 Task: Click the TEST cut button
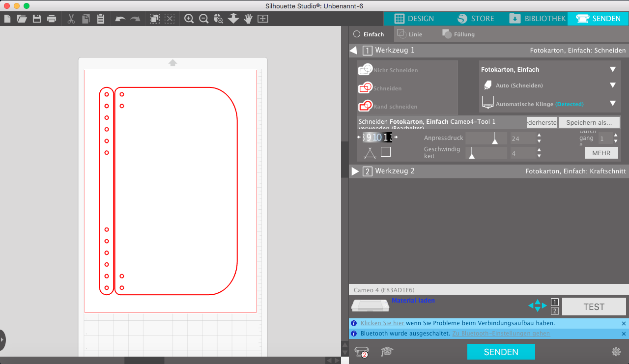[594, 307]
